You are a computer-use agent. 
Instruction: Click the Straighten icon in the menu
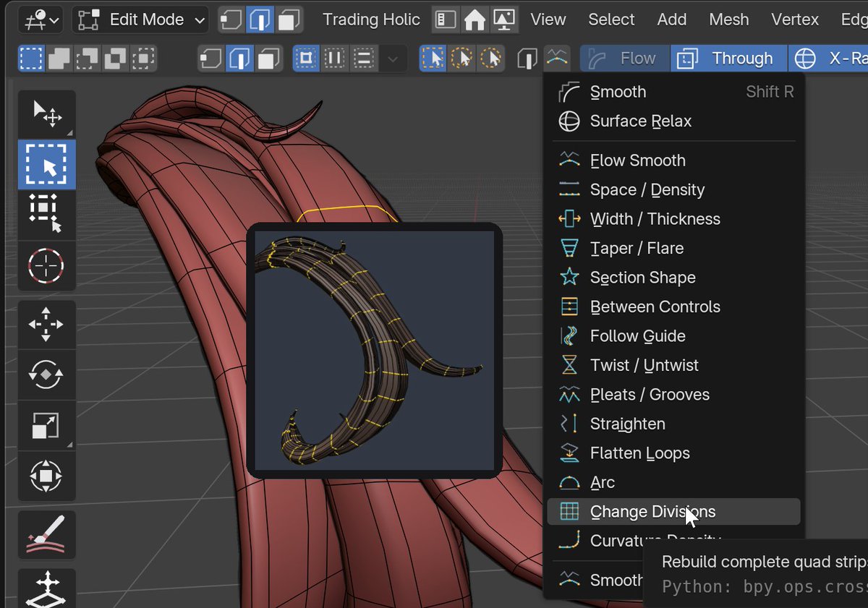[570, 424]
